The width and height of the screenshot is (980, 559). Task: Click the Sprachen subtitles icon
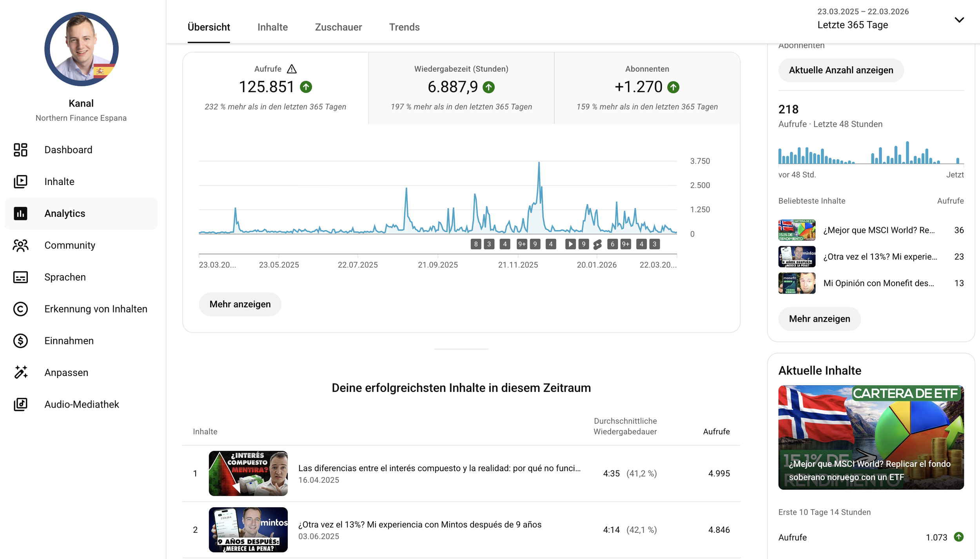pyautogui.click(x=20, y=277)
